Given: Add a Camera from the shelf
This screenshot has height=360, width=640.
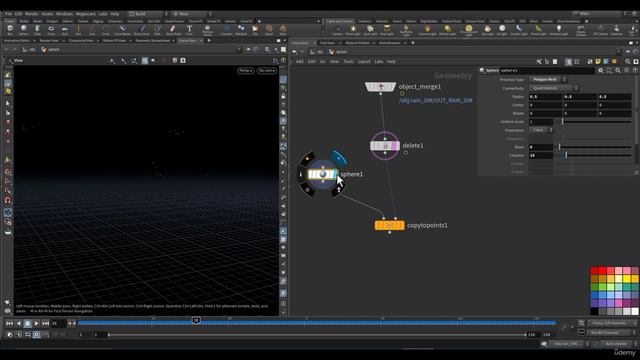Looking at the screenshot, I should 338,30.
